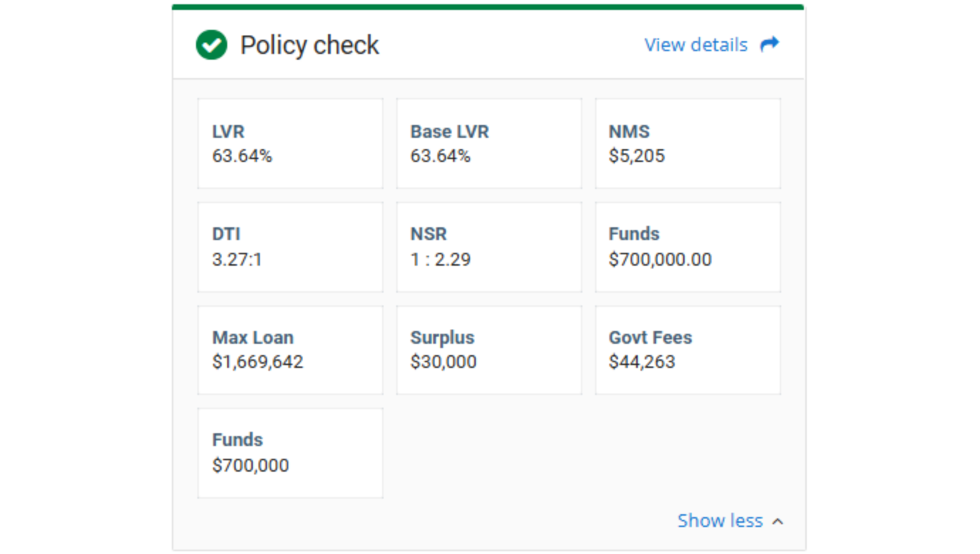
Task: Select the Surplus tile showing $30,000
Action: (489, 350)
